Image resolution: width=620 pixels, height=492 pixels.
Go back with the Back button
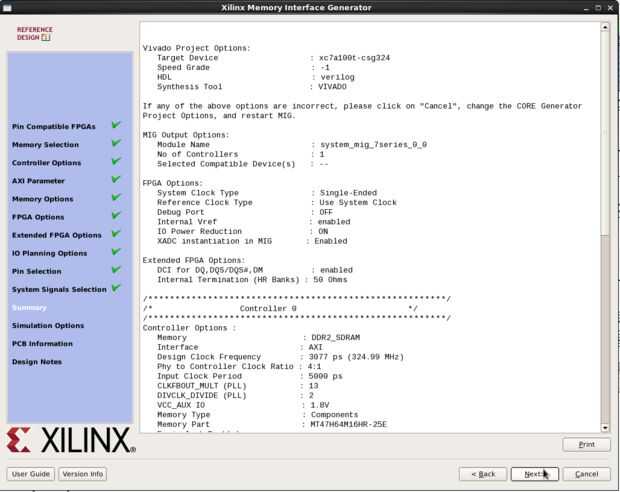point(483,474)
